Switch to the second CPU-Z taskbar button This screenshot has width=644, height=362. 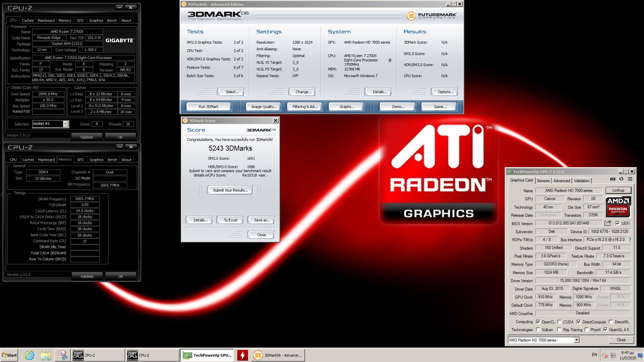[153, 355]
